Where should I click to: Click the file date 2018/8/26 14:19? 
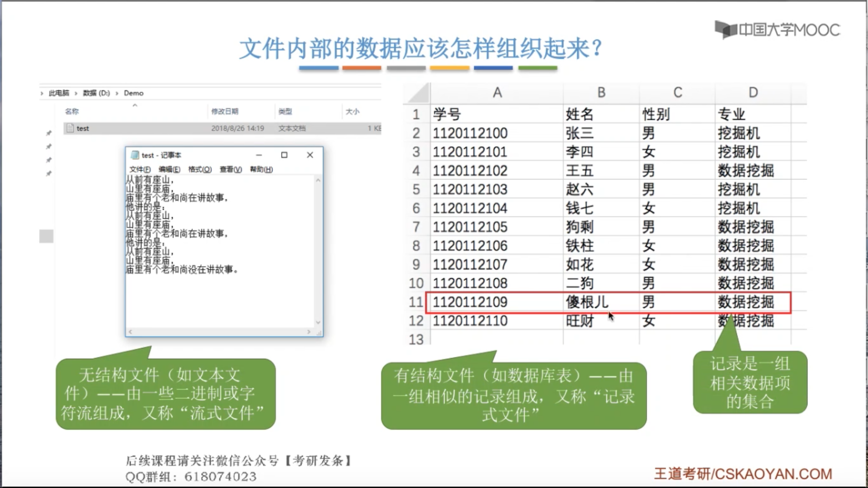(237, 128)
